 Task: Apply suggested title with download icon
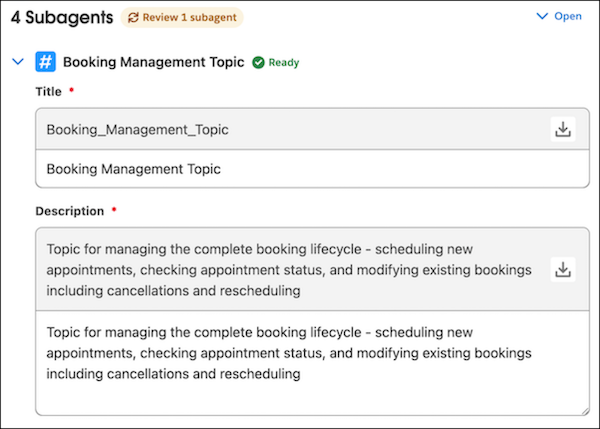[563, 129]
